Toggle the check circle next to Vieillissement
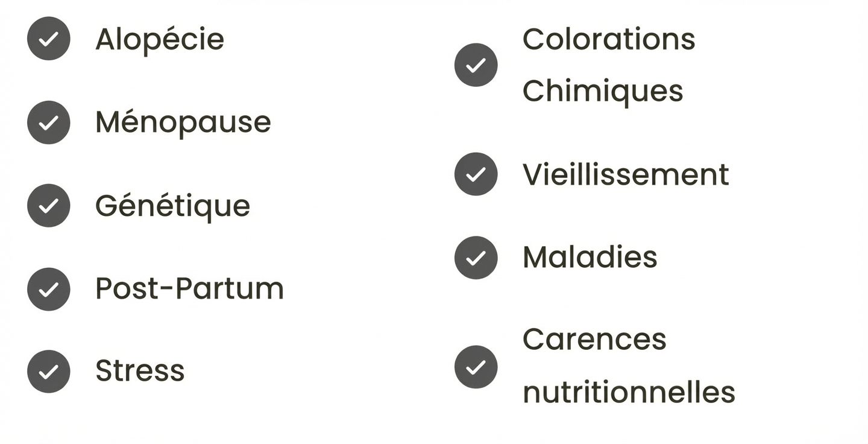The height and width of the screenshot is (444, 868). click(x=476, y=174)
